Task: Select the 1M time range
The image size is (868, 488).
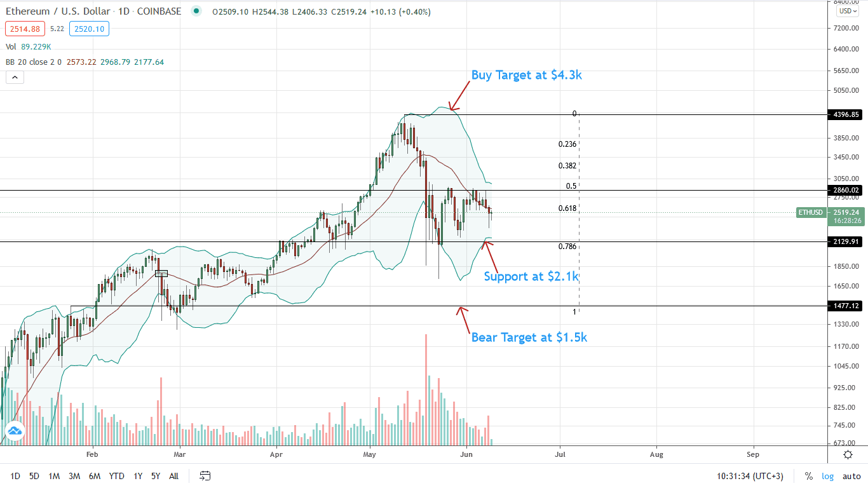Action: coord(54,476)
